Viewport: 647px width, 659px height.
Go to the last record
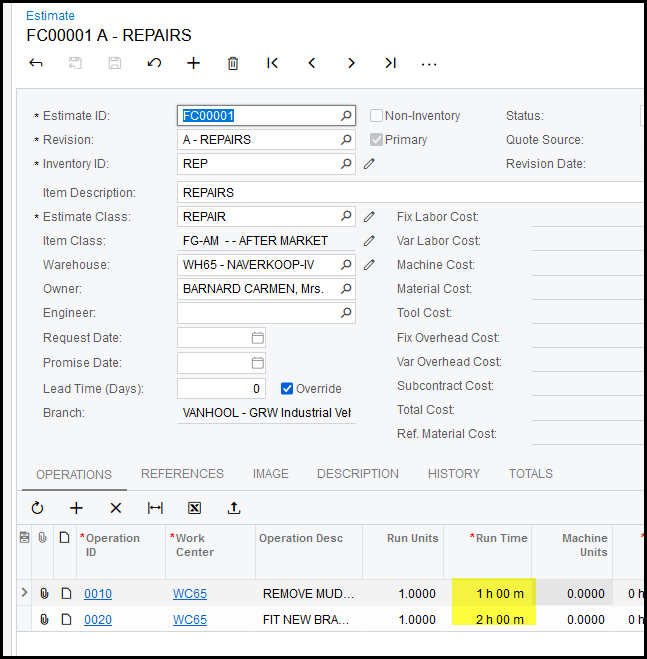click(x=390, y=63)
